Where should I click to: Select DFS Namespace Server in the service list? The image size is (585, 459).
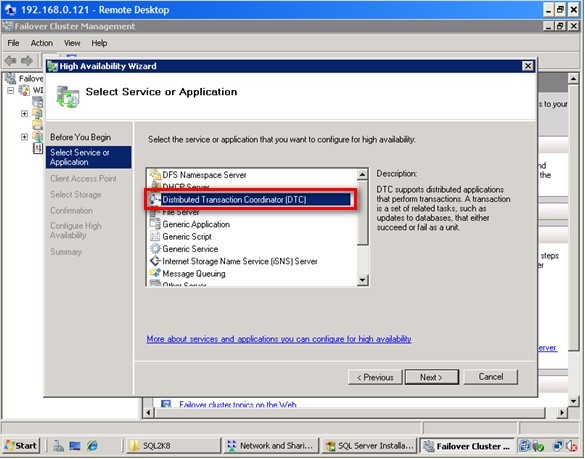tap(204, 175)
